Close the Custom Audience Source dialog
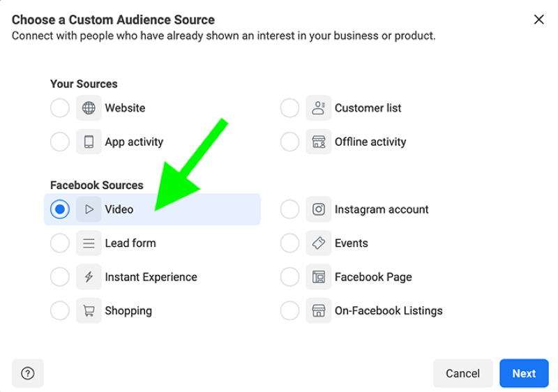Viewport: 558px width, 392px height. [x=538, y=20]
